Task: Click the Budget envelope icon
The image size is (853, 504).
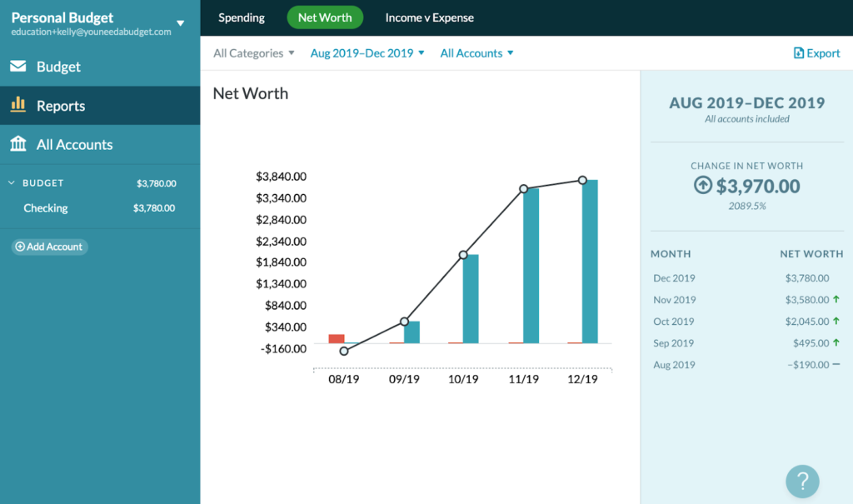Action: [x=18, y=66]
